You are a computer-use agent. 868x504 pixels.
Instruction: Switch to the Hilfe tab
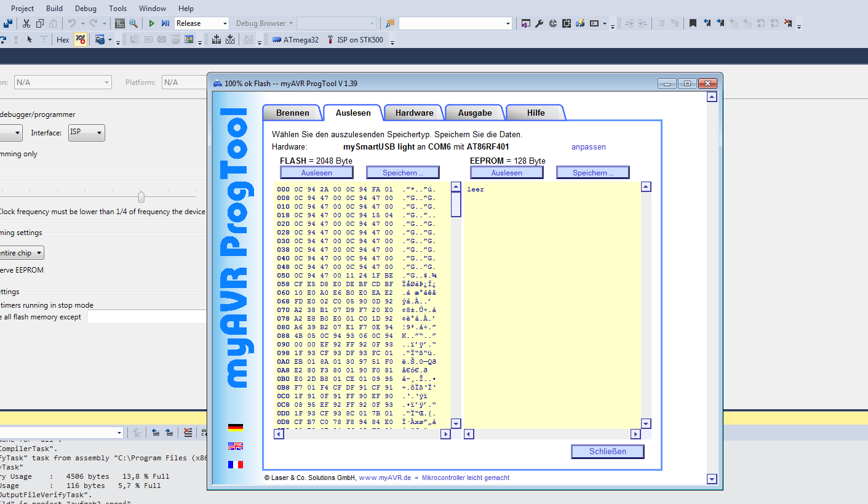536,113
